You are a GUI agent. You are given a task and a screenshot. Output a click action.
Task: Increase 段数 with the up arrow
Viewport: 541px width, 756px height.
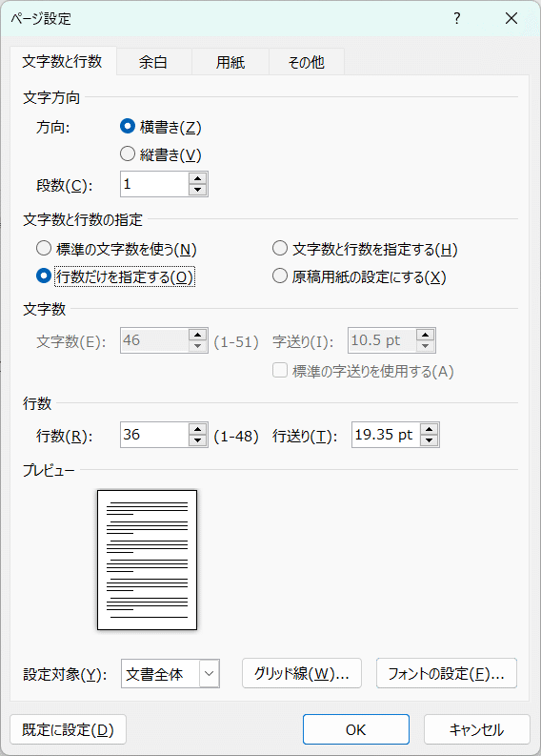point(197,179)
